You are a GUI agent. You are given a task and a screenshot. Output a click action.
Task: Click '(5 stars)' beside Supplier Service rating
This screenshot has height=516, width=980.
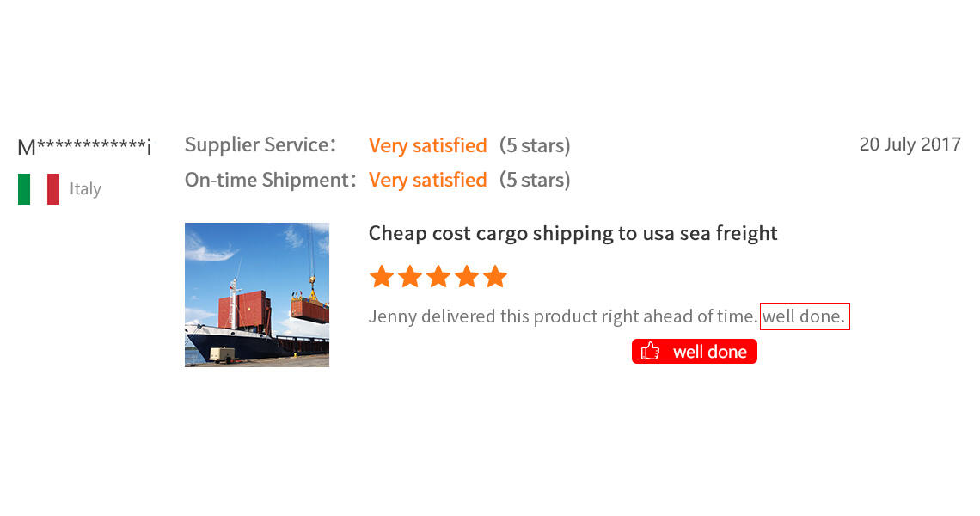(535, 145)
